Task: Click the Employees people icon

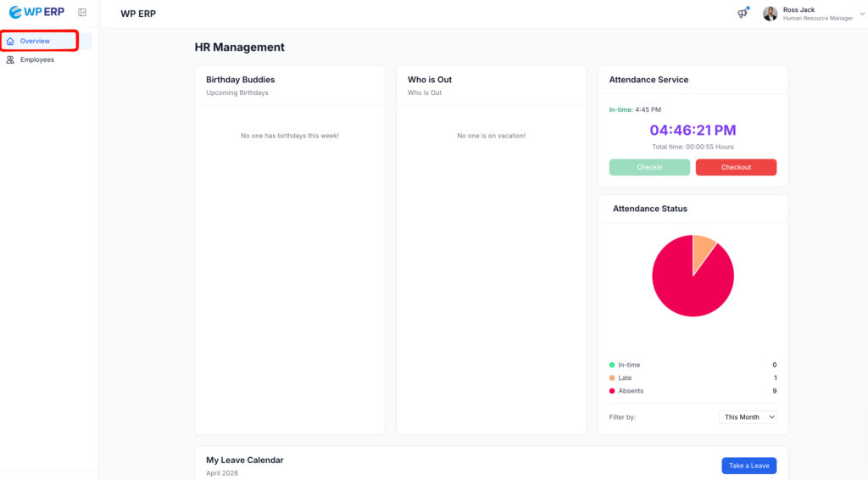Action: pos(10,60)
